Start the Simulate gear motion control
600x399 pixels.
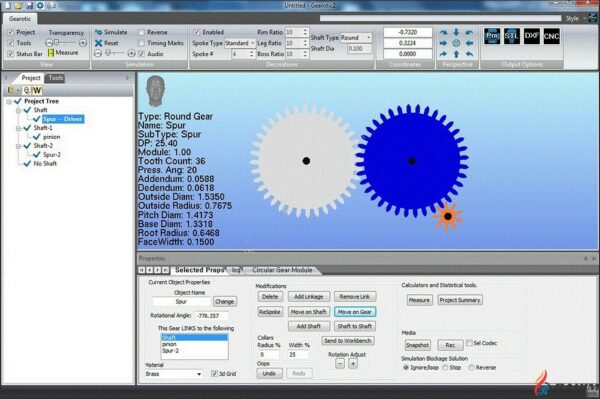point(111,32)
